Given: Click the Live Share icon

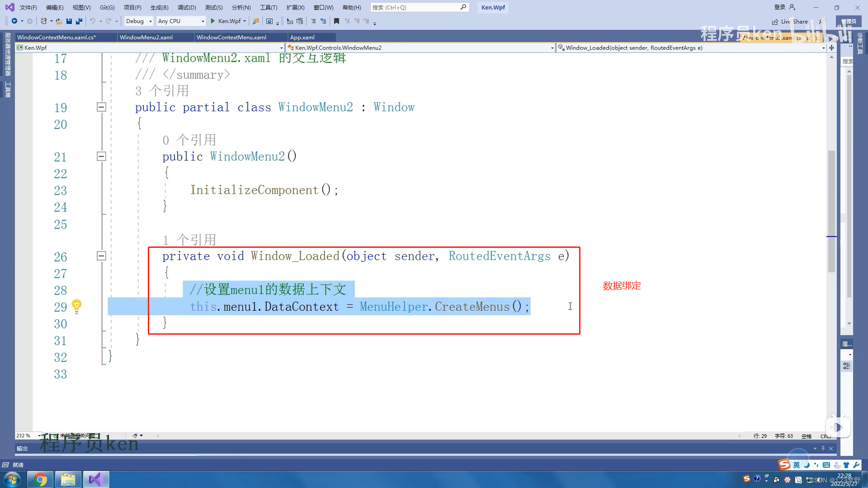Looking at the screenshot, I should 775,22.
